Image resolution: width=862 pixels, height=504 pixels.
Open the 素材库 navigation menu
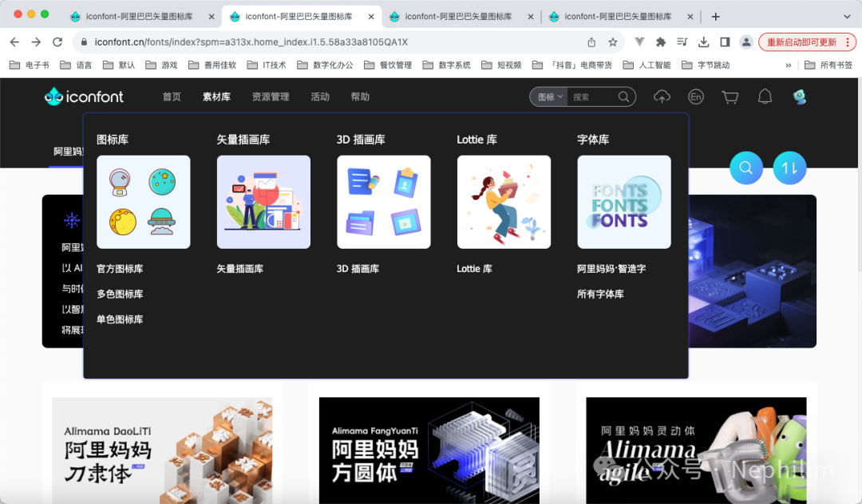point(216,96)
